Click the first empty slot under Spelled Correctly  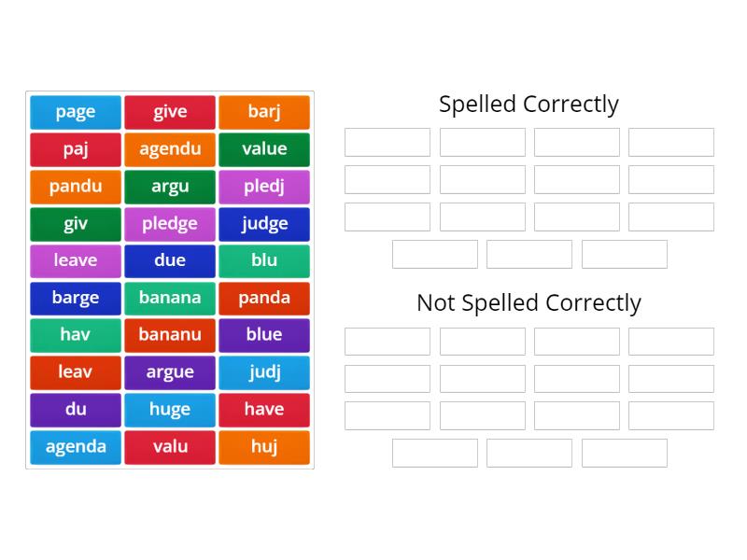tap(387, 142)
